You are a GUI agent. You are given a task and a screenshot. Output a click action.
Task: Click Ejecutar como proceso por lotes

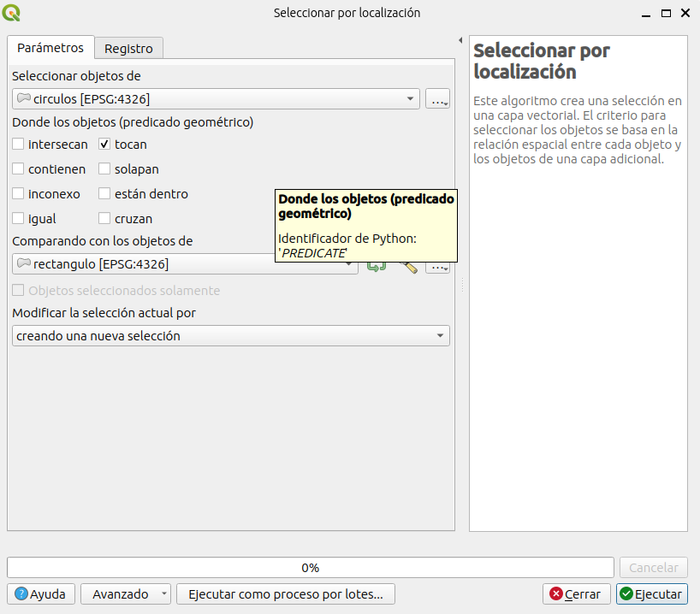coord(285,593)
